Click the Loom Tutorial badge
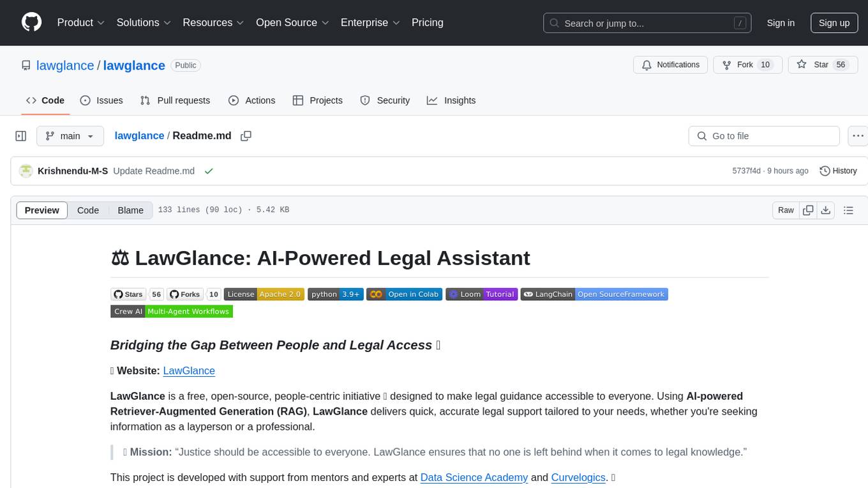Screen dimensions: 868x488 point(482,294)
